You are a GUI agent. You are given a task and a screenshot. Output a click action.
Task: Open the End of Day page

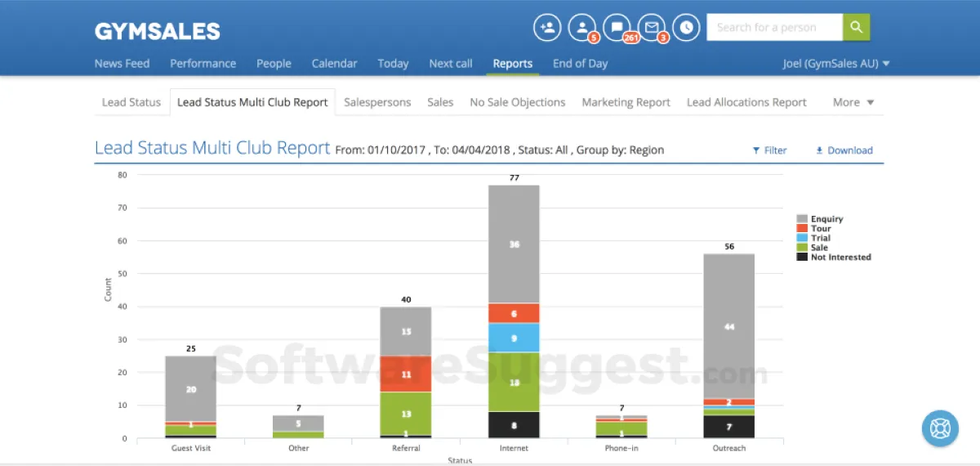click(x=580, y=63)
